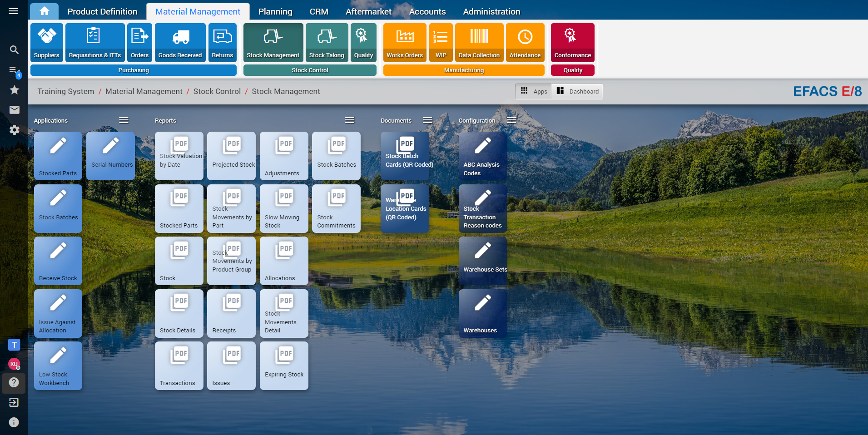Open the Slow Moving Stock PDF report

coord(283,208)
